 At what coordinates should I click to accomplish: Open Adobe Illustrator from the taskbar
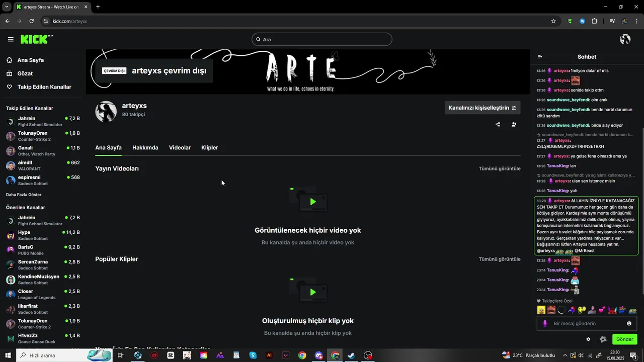269,355
